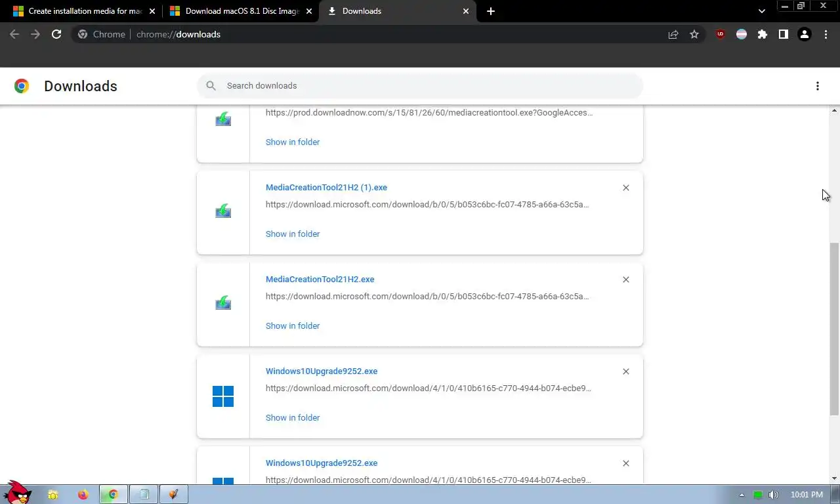The height and width of the screenshot is (504, 840).
Task: Close the Create installation media tab
Action: tap(152, 11)
